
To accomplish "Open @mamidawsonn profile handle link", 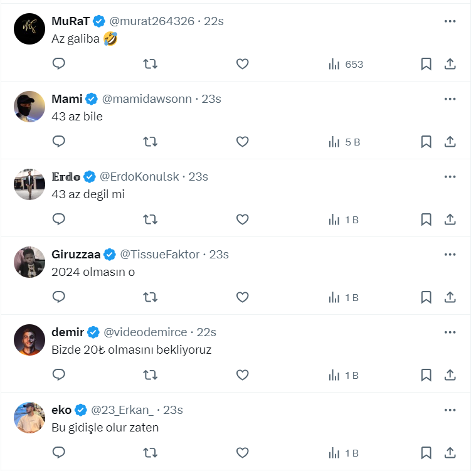I will [x=147, y=99].
